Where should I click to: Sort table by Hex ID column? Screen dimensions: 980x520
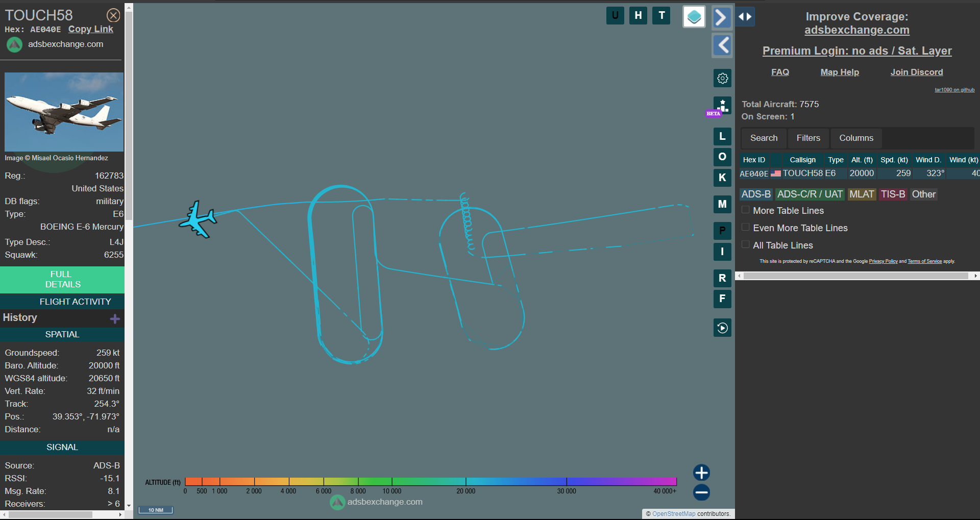[754, 160]
